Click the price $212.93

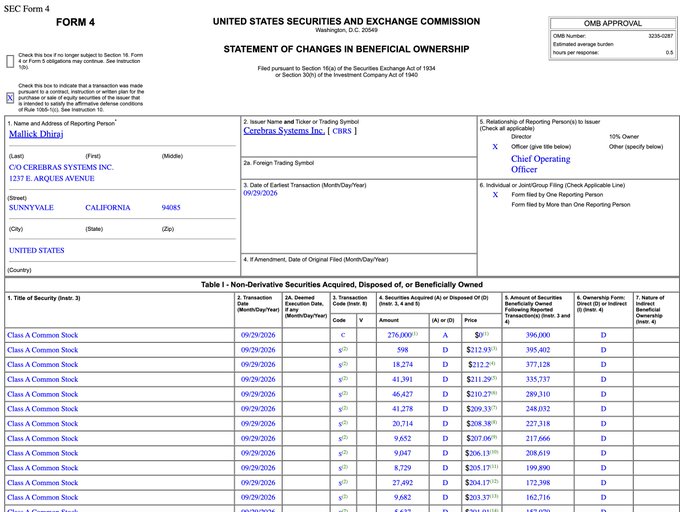coord(481,350)
